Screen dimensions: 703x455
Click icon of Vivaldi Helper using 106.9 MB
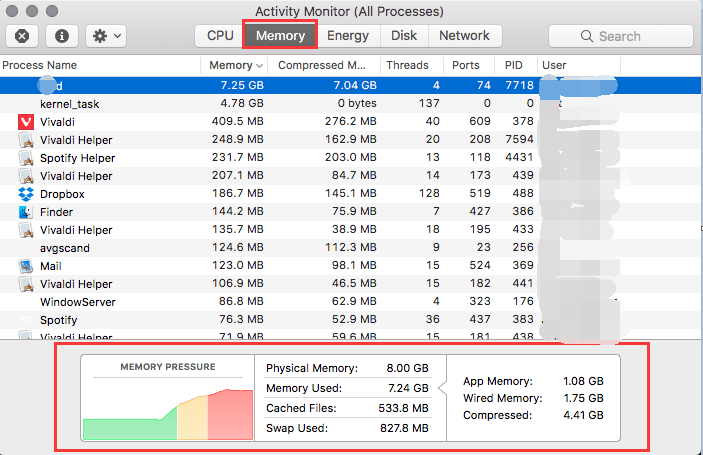click(26, 284)
